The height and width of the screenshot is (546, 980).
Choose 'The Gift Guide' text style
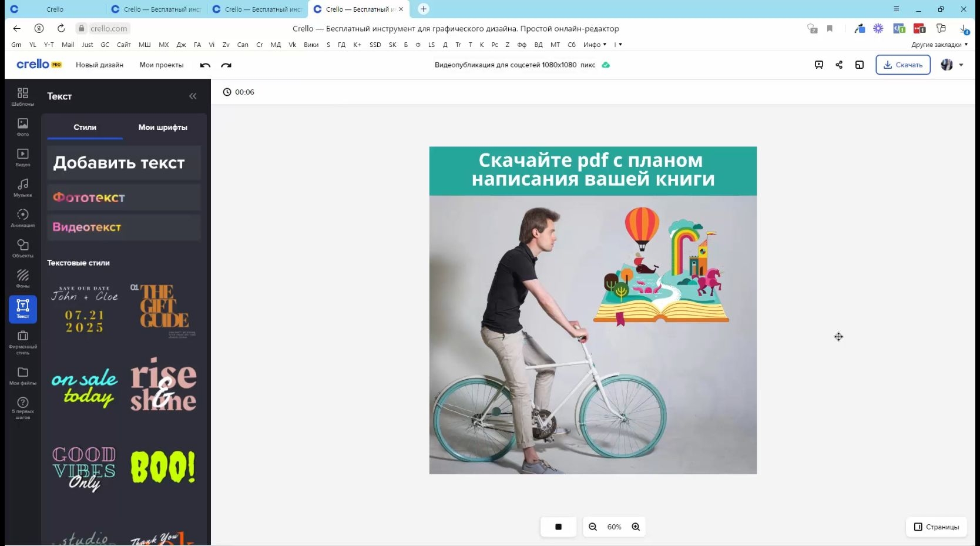pyautogui.click(x=163, y=310)
